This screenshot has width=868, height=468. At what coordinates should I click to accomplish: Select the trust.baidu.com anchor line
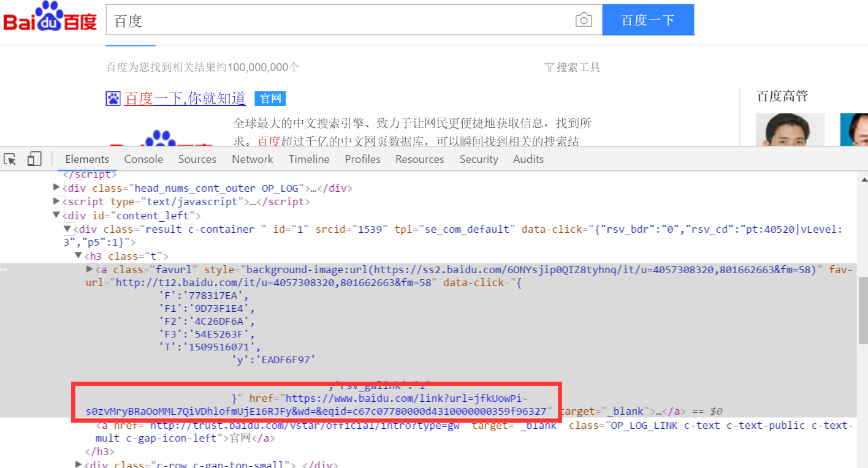pyautogui.click(x=474, y=431)
